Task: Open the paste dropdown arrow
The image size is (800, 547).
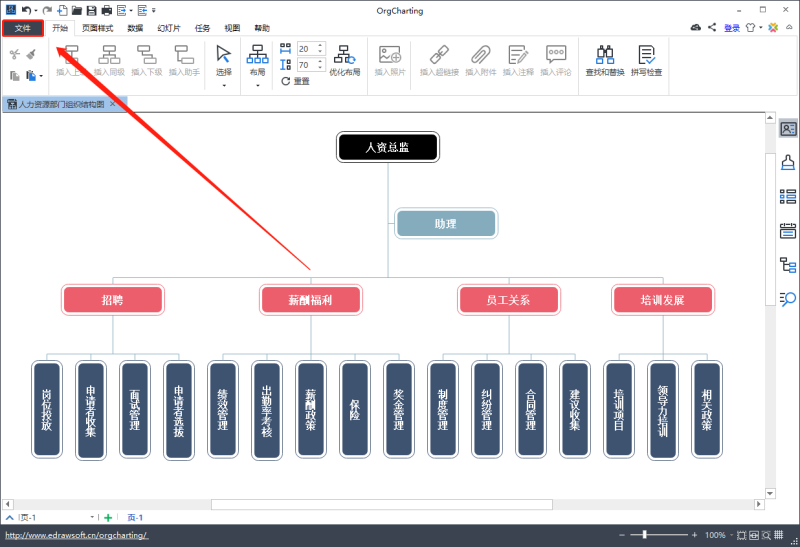Action: point(41,76)
